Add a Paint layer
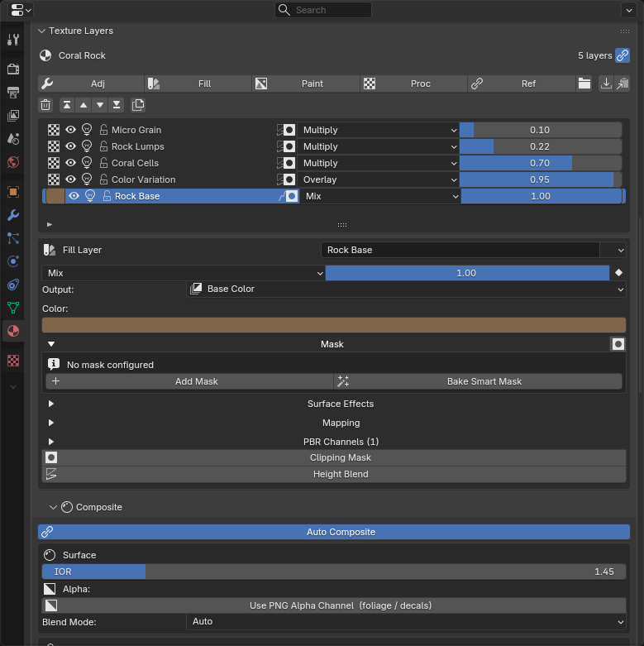644x646 pixels. [x=306, y=84]
